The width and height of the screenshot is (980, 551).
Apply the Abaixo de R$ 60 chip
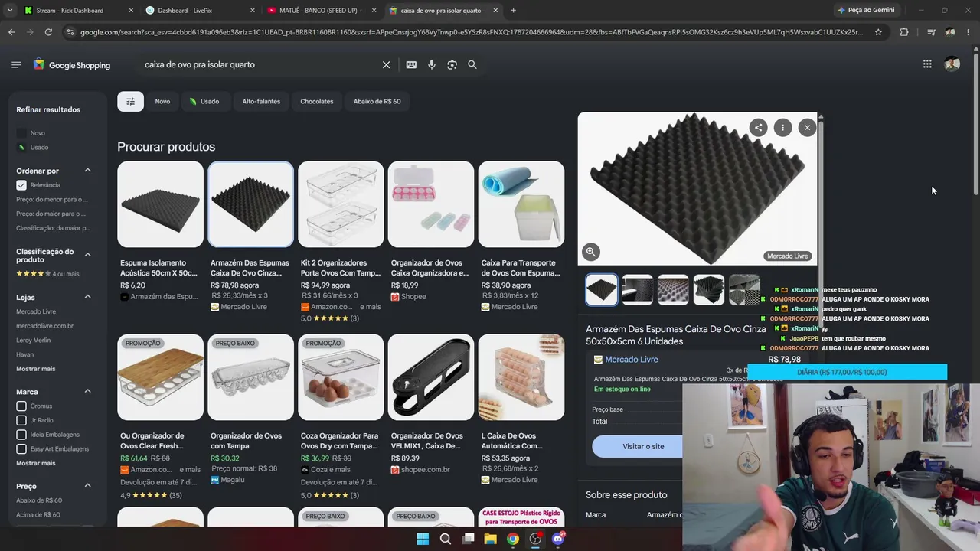[x=377, y=101]
